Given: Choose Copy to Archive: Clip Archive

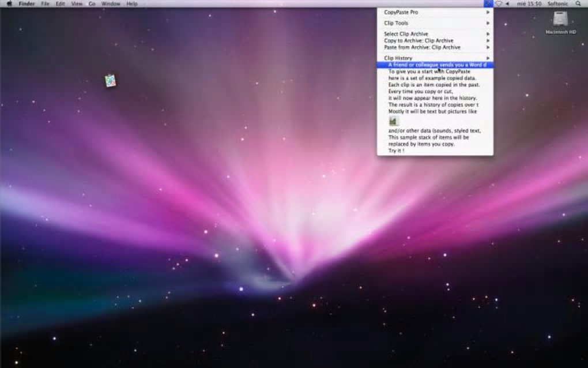Looking at the screenshot, I should 435,40.
